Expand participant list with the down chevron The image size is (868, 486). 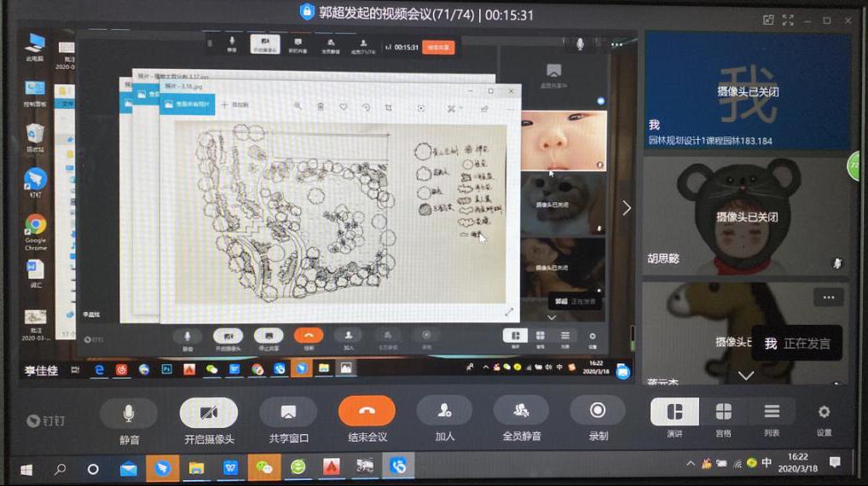tap(746, 375)
